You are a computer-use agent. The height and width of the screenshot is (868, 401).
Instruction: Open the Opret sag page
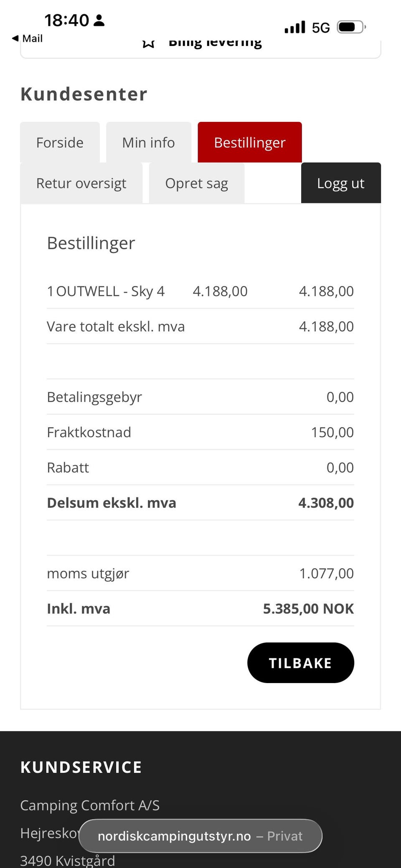[197, 183]
